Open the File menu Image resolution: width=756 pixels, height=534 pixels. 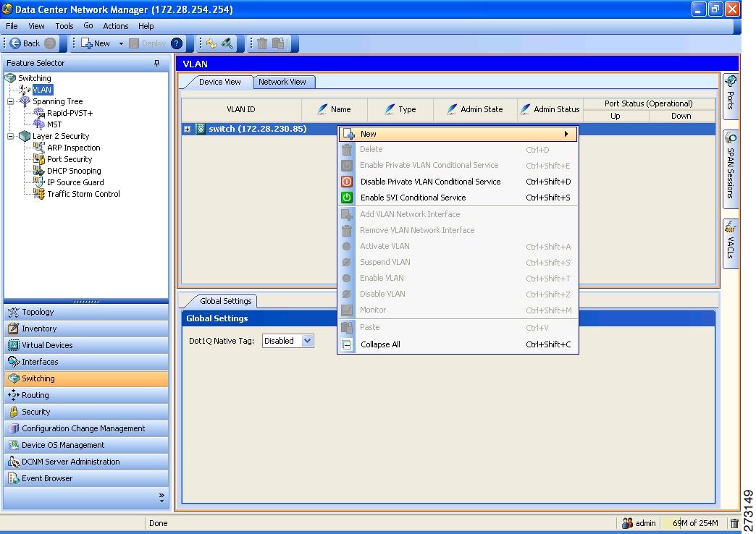(x=12, y=26)
